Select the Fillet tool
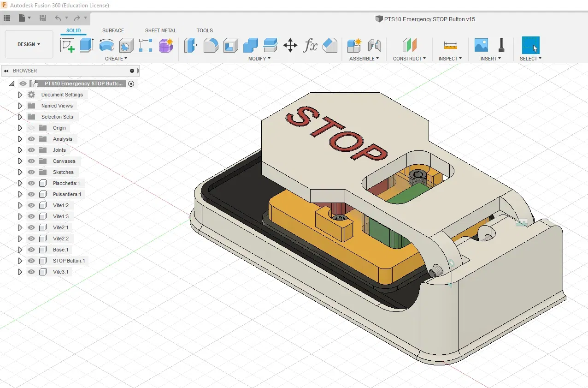Viewport: 588px width, 388px height. pos(211,45)
